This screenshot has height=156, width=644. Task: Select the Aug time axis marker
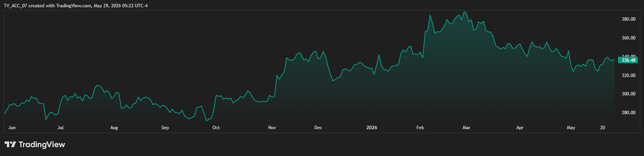tap(114, 128)
